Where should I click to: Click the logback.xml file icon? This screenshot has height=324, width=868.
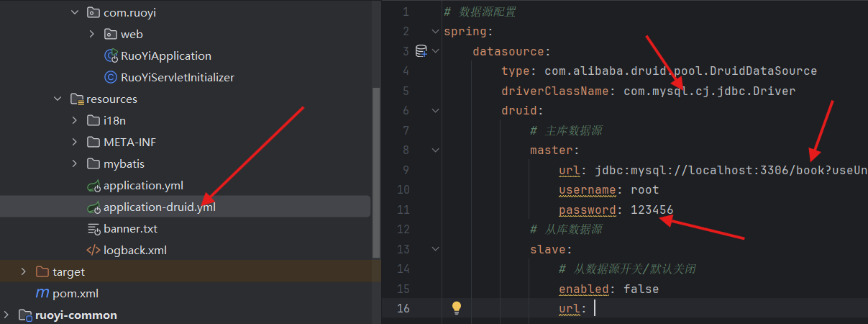tap(93, 251)
